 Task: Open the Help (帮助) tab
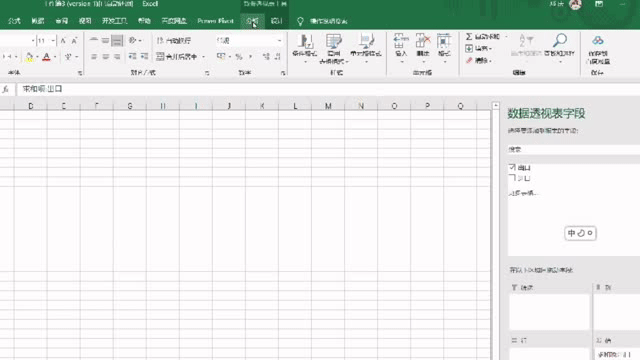coord(144,21)
